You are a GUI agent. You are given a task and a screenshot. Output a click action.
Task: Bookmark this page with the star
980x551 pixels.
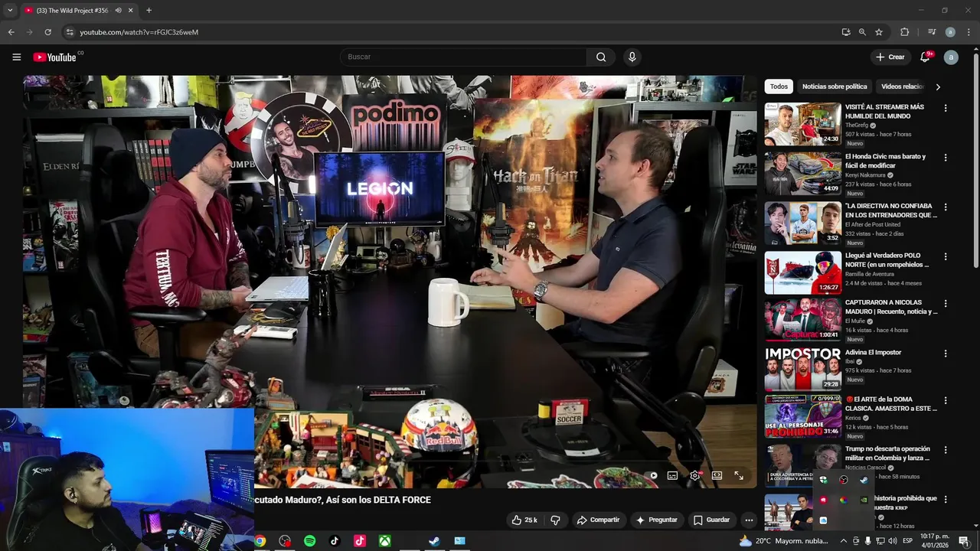[x=879, y=32]
